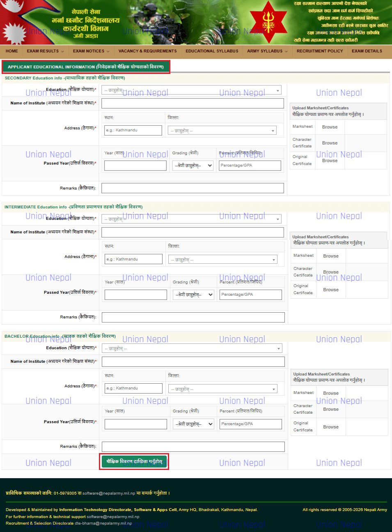Click Secondary Percentage/GPA field
392x532 pixels.
pyautogui.click(x=250, y=166)
